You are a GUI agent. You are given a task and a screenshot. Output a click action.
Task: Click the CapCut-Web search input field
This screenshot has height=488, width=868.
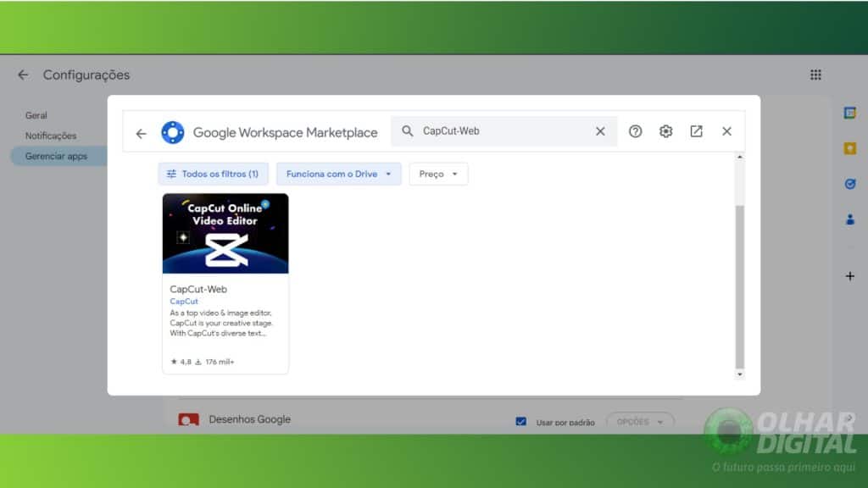[x=504, y=131]
